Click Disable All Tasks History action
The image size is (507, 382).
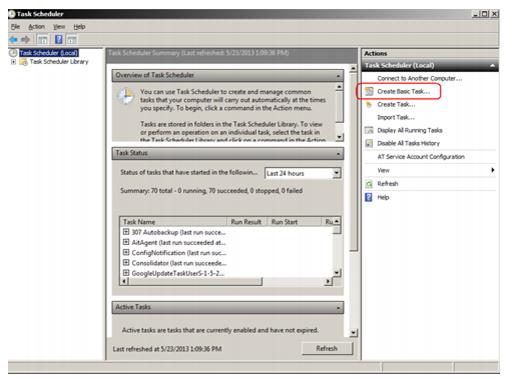408,143
